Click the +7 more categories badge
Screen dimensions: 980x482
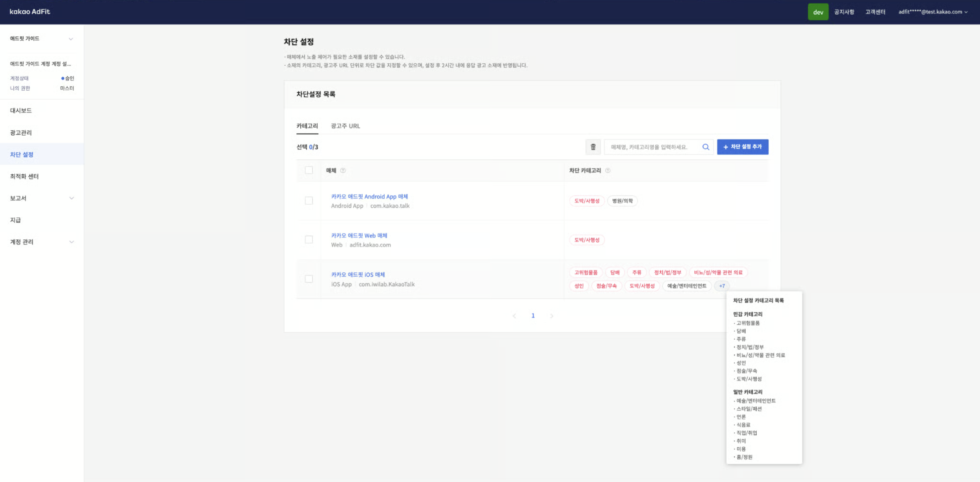coord(722,286)
